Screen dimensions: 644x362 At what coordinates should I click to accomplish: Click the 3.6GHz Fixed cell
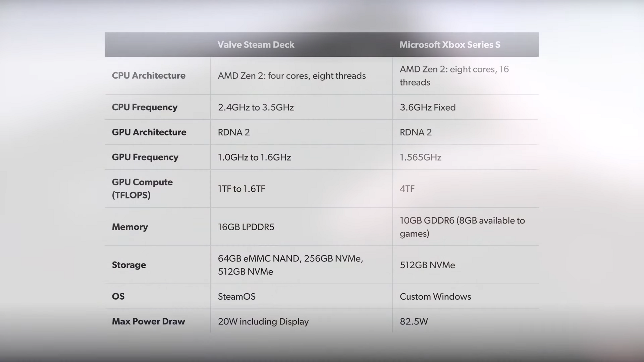pos(427,107)
